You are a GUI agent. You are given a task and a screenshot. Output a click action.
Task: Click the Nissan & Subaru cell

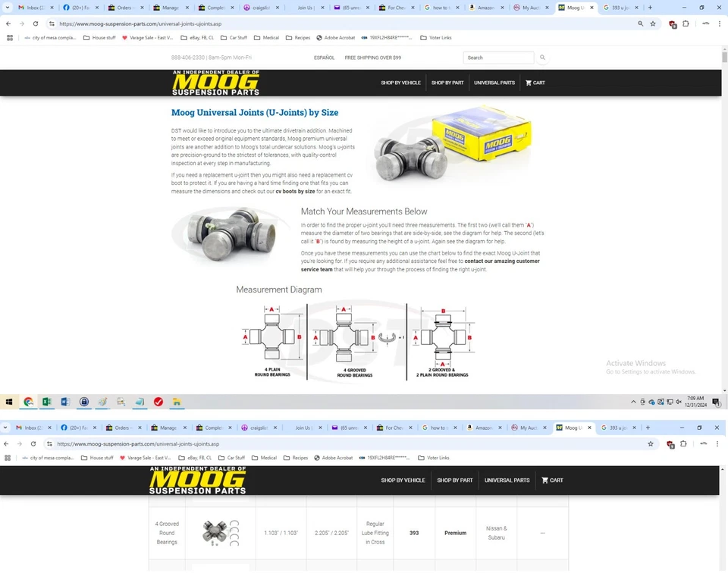point(496,533)
